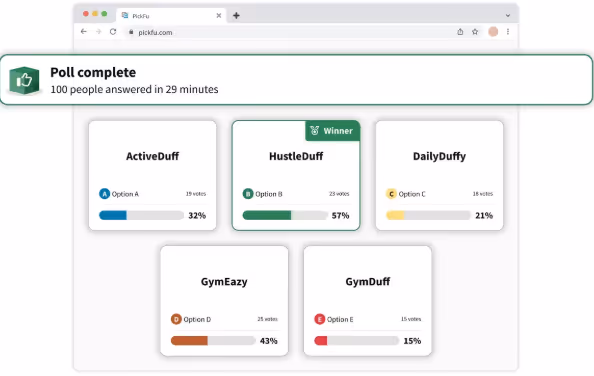The image size is (594, 376).
Task: Click the yellow macOS minimize button
Action: pyautogui.click(x=95, y=14)
